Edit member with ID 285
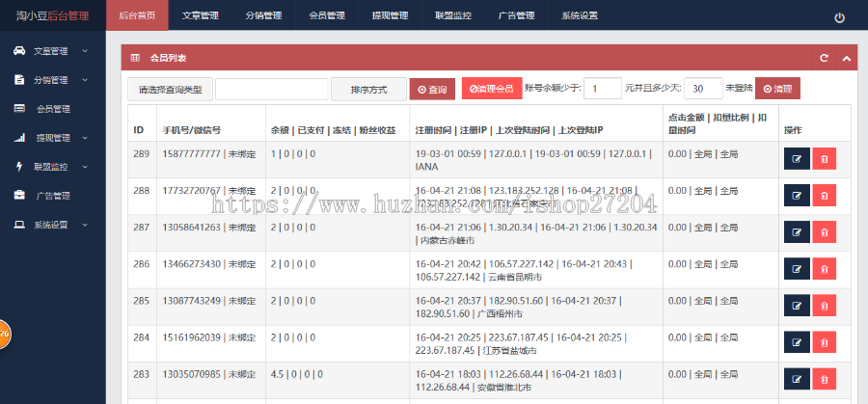Viewport: 868px width, 404px height. click(797, 306)
